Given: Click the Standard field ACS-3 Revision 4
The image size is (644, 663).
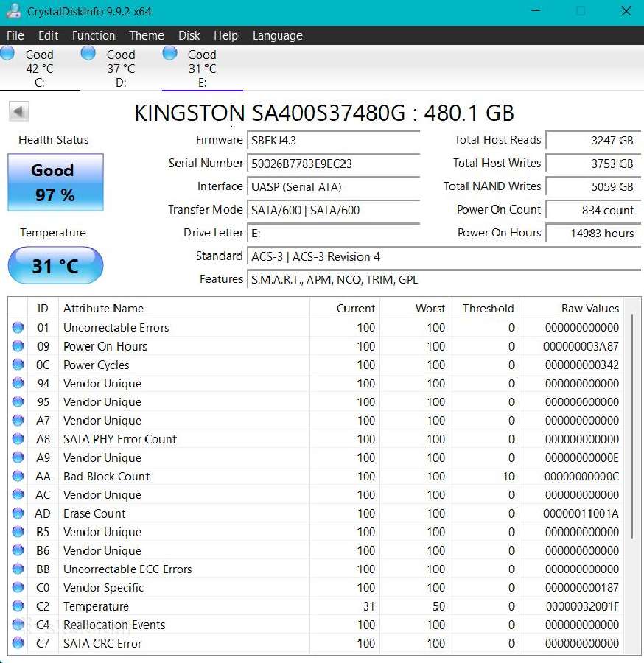Looking at the screenshot, I should (x=444, y=256).
